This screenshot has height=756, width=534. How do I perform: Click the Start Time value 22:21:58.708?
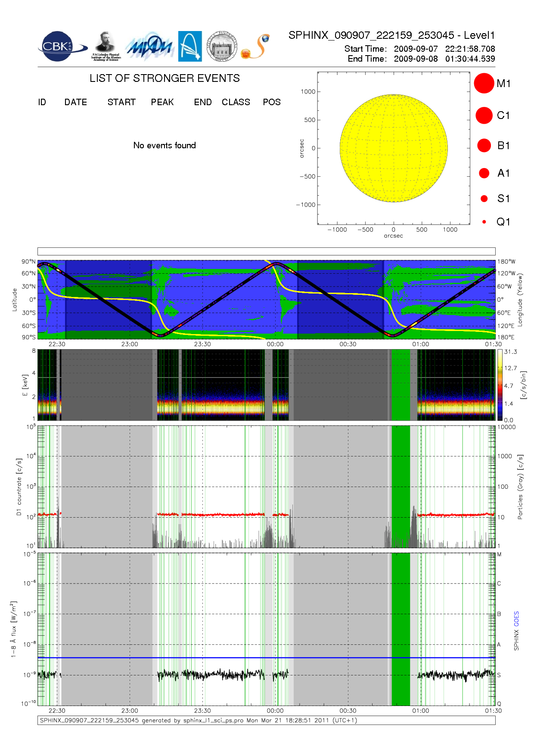point(470,49)
